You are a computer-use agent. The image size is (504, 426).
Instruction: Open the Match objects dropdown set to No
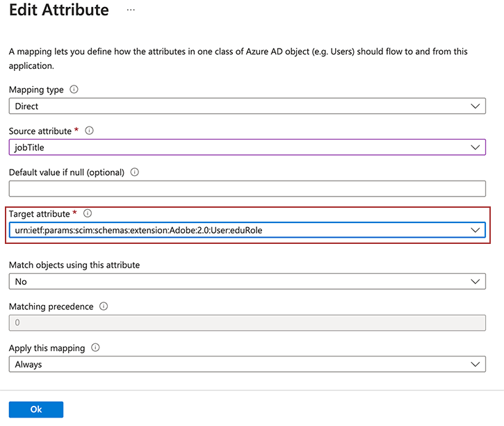click(236, 281)
